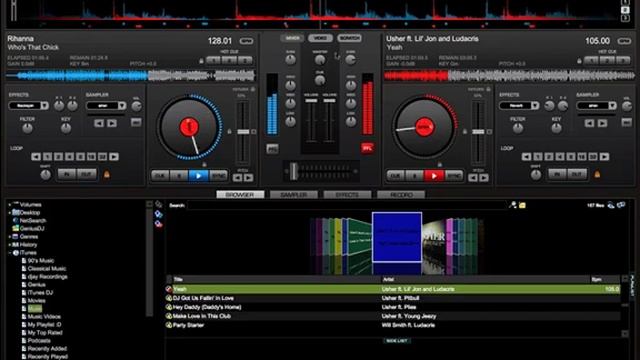Toggle right deck hot cue lock

579,61
